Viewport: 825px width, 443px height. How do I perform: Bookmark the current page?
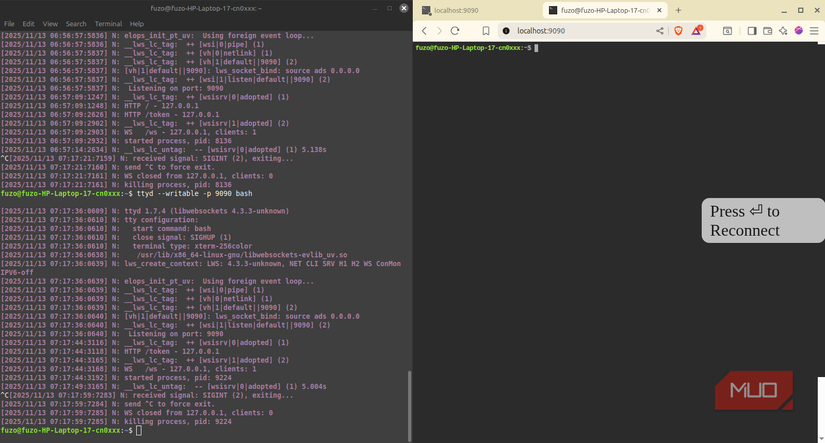(x=486, y=31)
